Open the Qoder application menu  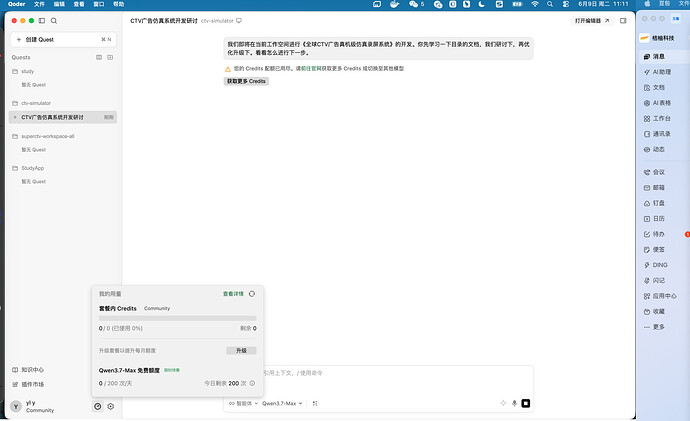17,4
